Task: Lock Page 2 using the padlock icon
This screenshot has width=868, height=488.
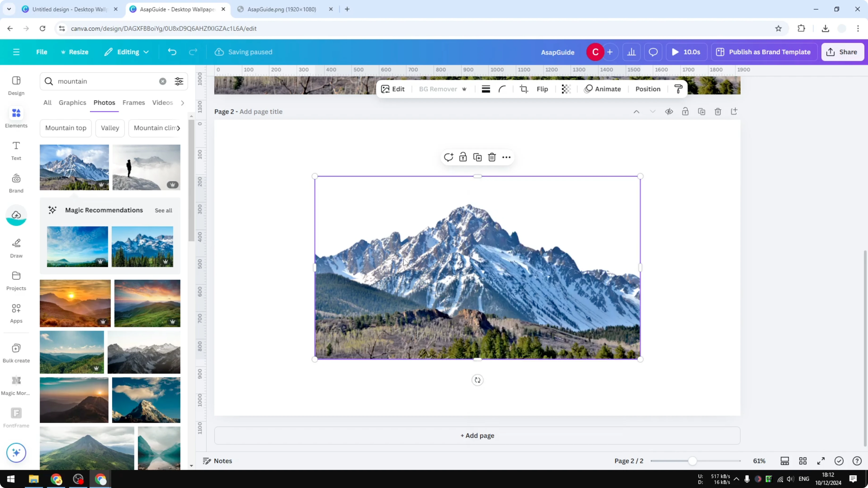Action: pyautogui.click(x=685, y=112)
